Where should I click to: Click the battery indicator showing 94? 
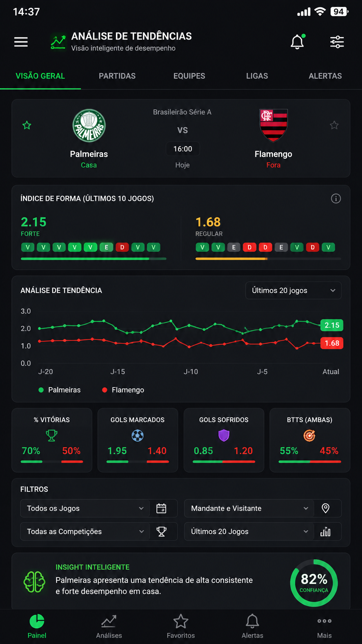tap(339, 12)
